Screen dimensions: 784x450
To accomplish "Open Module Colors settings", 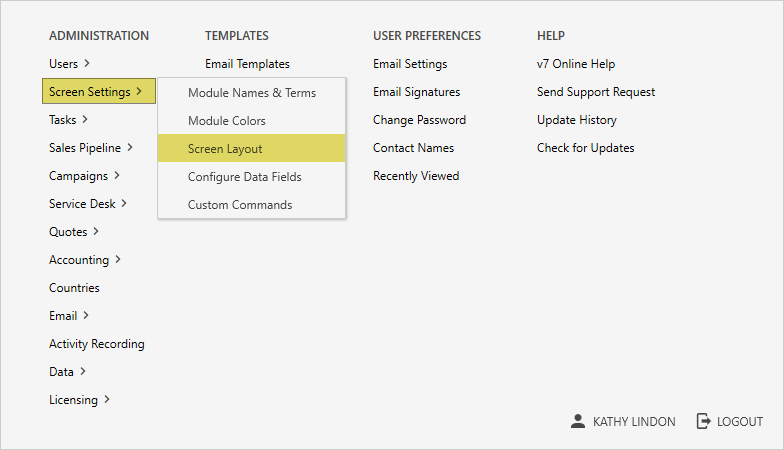I will pos(226,121).
